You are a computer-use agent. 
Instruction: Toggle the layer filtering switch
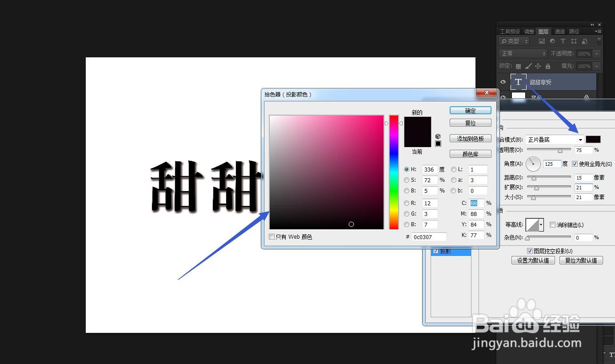click(x=599, y=41)
